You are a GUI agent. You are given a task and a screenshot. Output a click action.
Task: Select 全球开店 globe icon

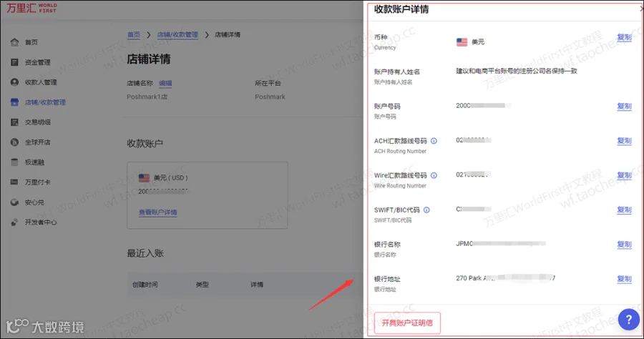pos(14,142)
